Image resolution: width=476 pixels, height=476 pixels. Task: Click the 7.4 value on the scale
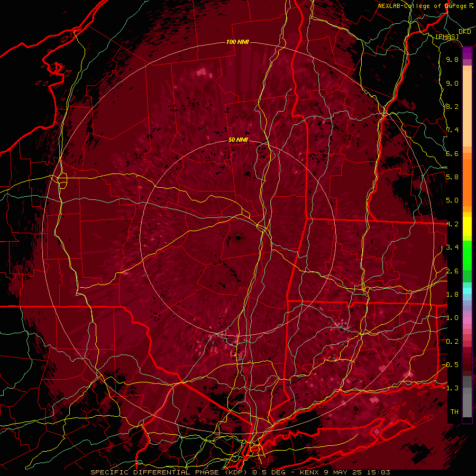452,130
